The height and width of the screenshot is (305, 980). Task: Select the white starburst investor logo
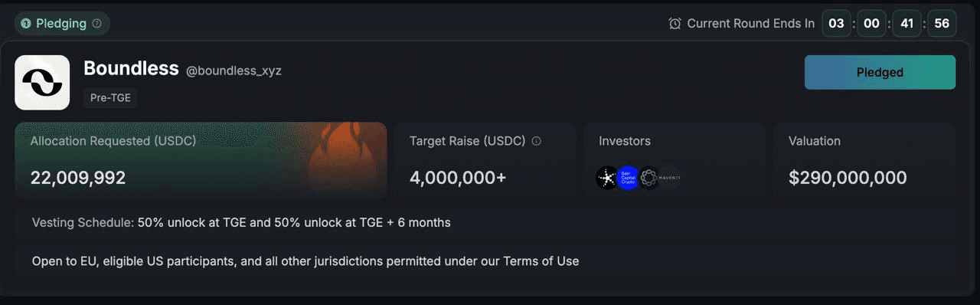607,178
